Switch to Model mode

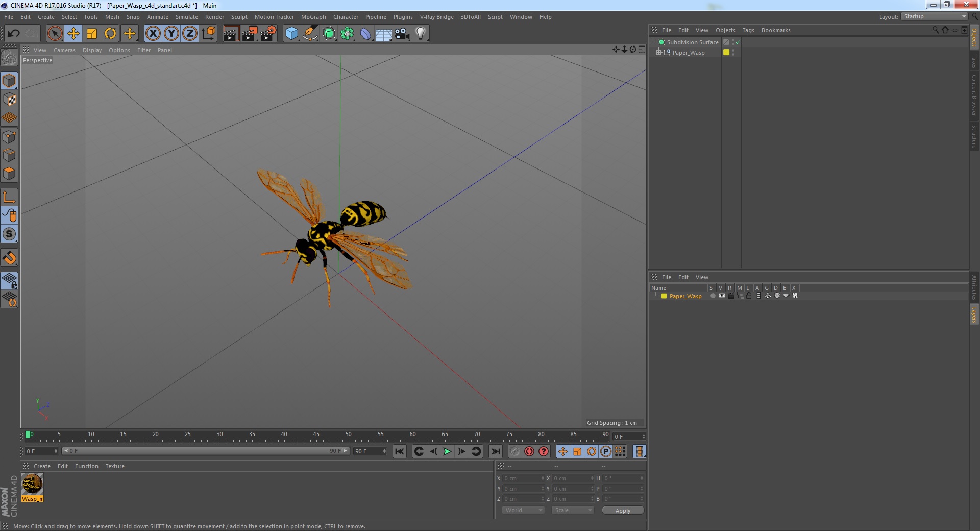(9, 81)
